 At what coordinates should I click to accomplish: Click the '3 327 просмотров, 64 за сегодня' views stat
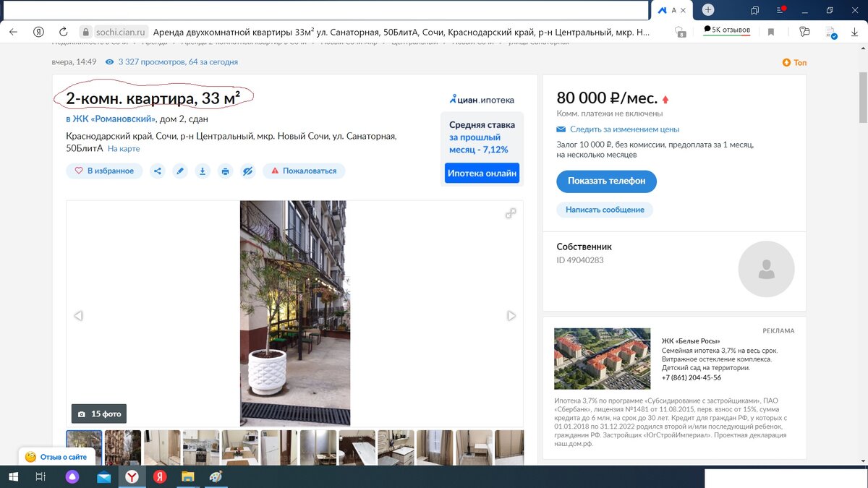click(x=171, y=62)
